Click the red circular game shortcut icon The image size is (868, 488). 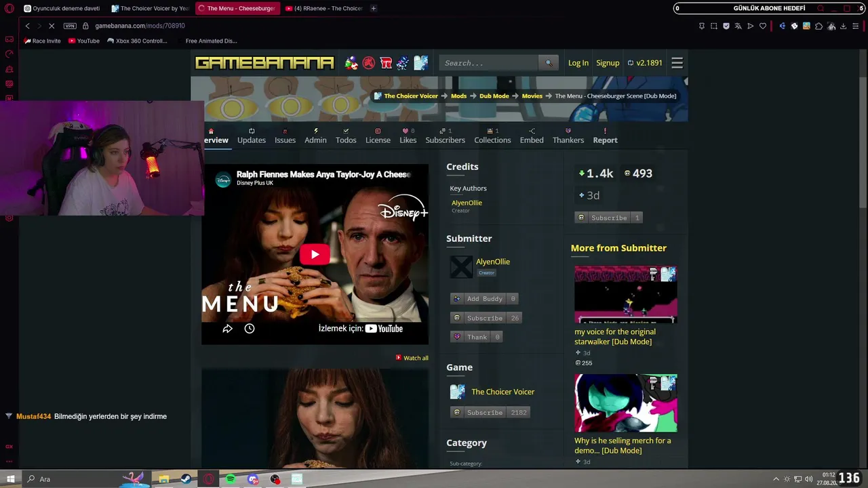(x=369, y=63)
